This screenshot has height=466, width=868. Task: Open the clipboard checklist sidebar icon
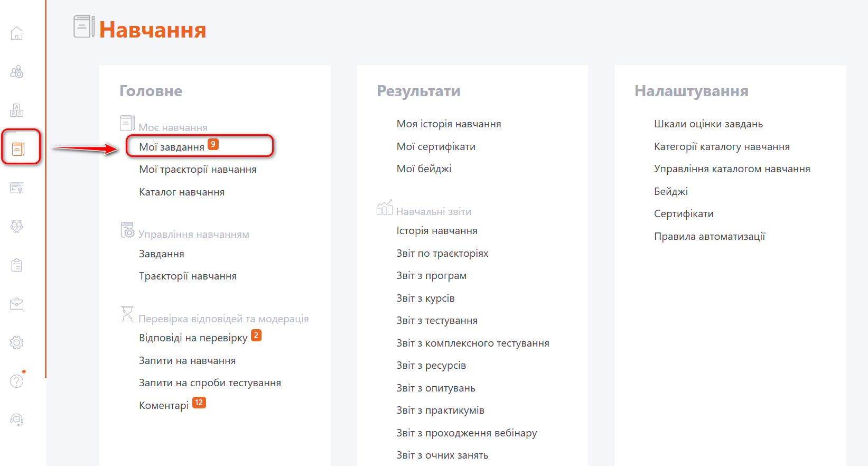tap(17, 265)
